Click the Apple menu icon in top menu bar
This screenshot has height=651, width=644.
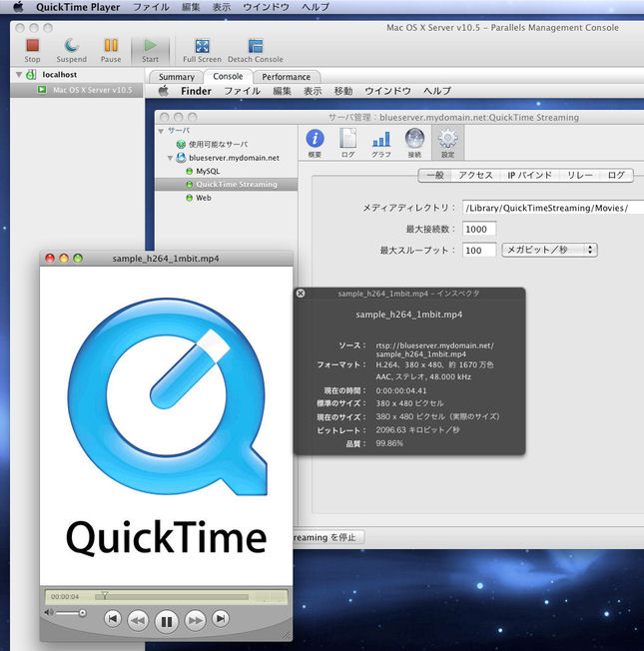(18, 7)
